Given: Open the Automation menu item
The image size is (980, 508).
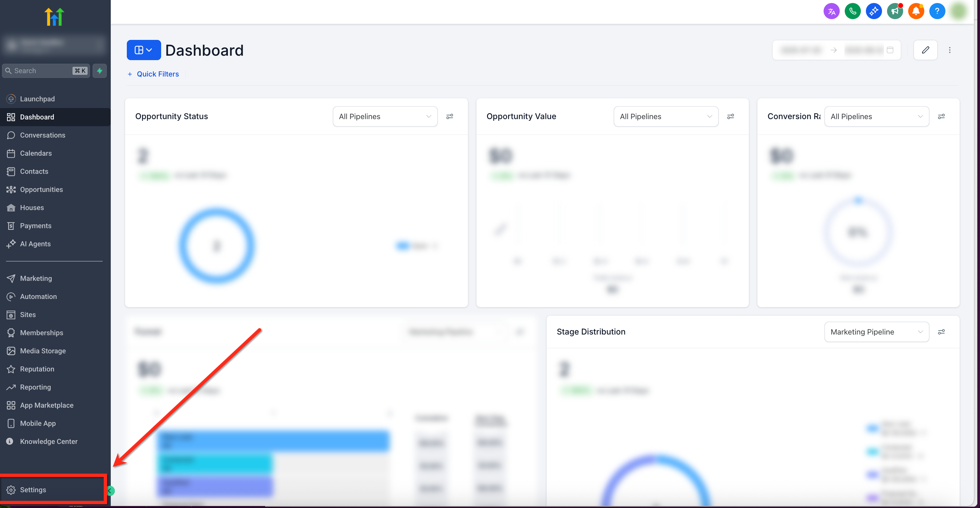Looking at the screenshot, I should point(38,297).
